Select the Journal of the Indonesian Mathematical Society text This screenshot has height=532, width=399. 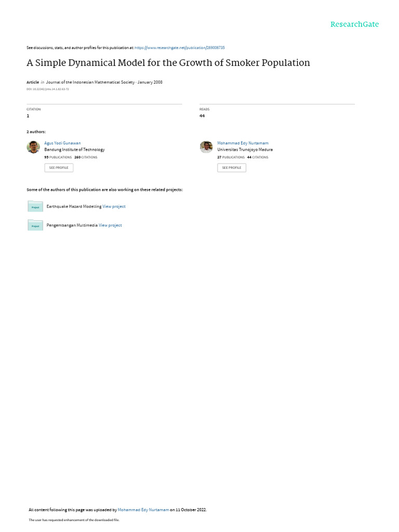click(x=90, y=82)
